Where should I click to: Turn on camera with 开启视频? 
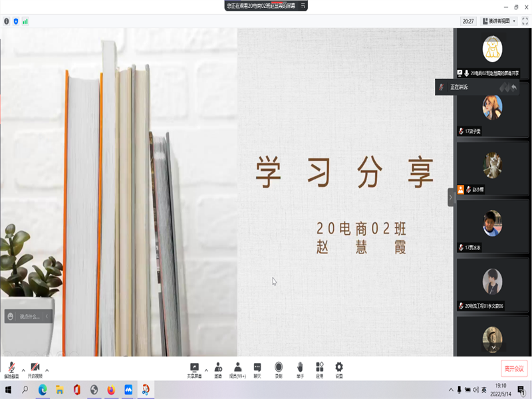[35, 369]
